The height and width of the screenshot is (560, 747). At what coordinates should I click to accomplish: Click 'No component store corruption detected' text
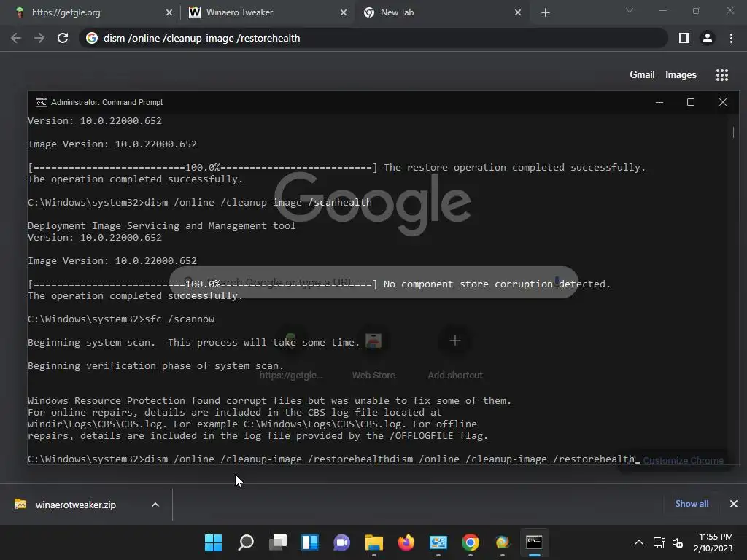coord(496,284)
